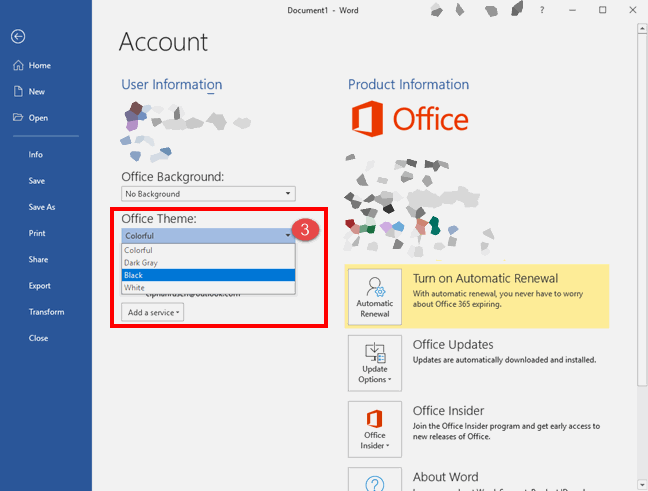Select Save in the sidebar
This screenshot has width=648, height=491.
coord(37,181)
